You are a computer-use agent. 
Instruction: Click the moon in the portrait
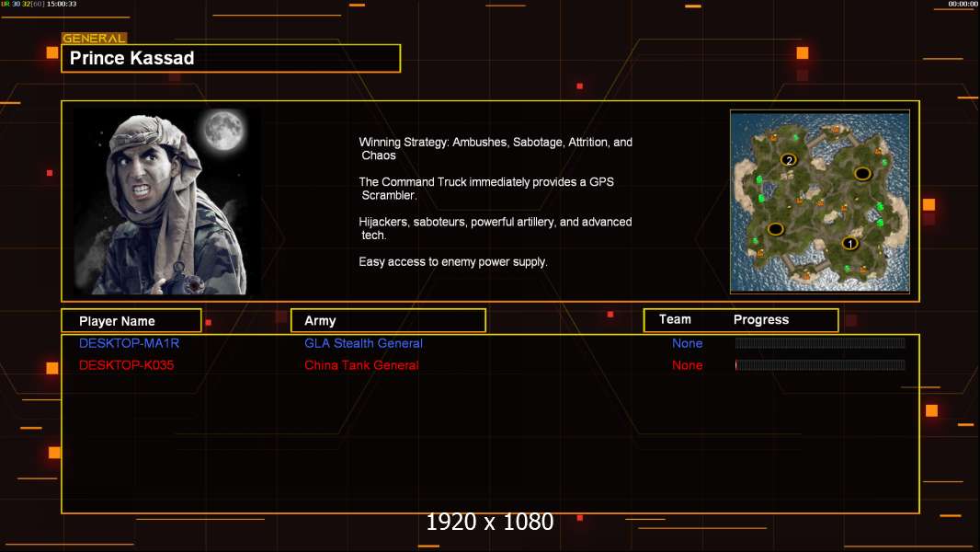coord(222,130)
